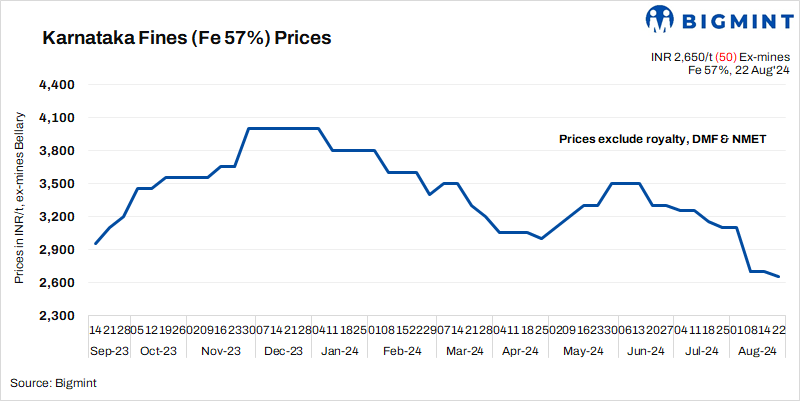Click the 2,300 y-axis value

(x=59, y=316)
